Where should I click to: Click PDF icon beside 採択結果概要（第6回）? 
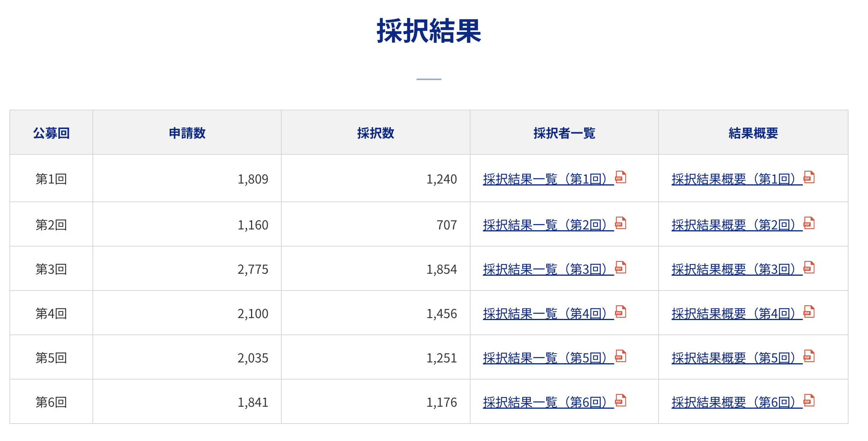(809, 401)
